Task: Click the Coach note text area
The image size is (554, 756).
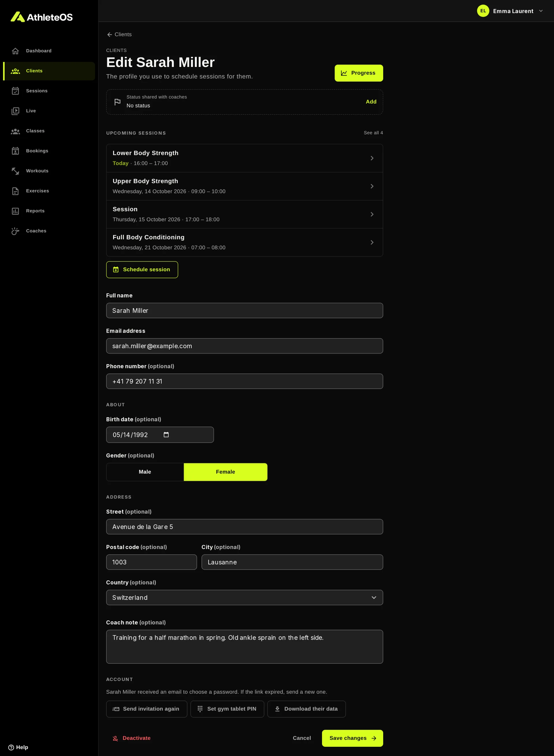Action: (x=244, y=646)
